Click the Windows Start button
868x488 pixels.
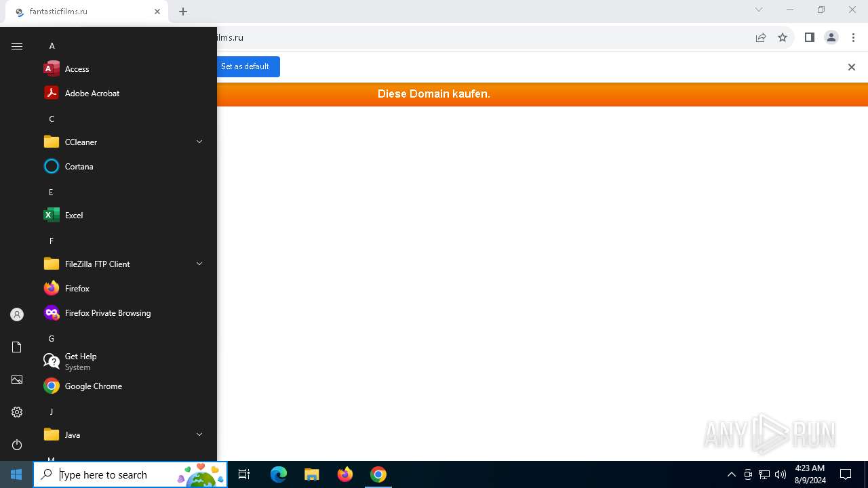(x=16, y=474)
